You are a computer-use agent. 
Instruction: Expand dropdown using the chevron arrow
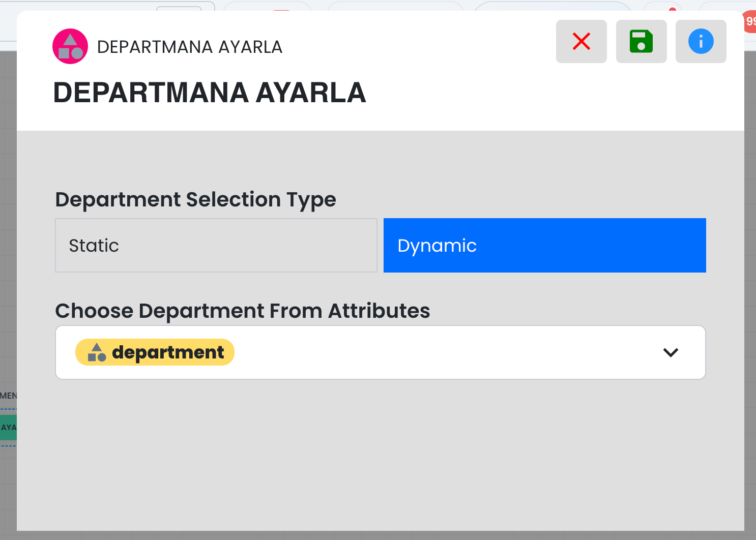click(671, 352)
